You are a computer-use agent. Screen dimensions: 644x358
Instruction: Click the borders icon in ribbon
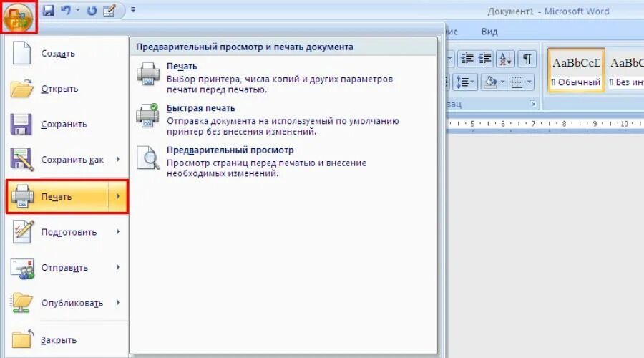click(517, 82)
